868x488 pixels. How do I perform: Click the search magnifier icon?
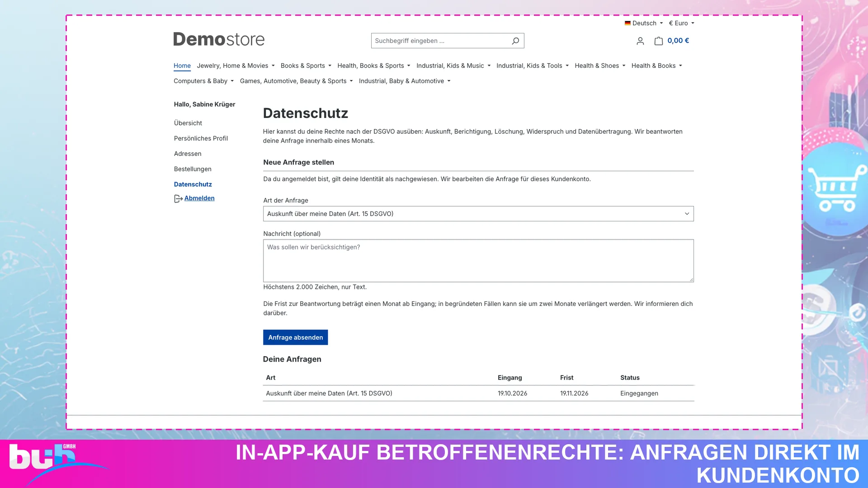click(515, 41)
